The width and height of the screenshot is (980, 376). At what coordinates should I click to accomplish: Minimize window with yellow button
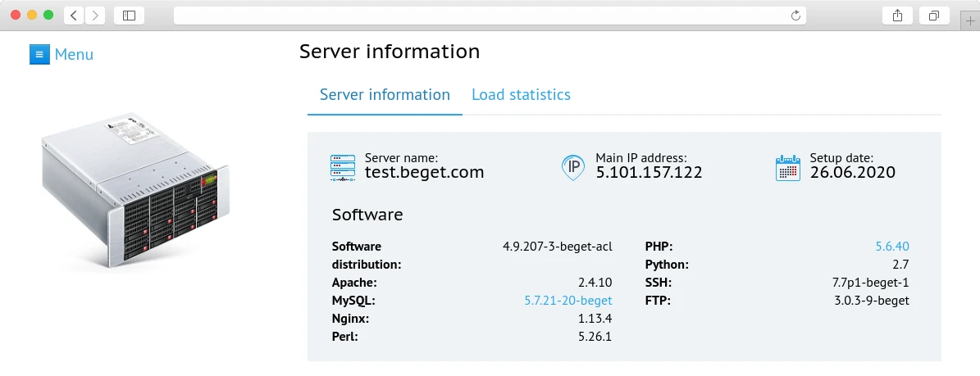click(33, 15)
